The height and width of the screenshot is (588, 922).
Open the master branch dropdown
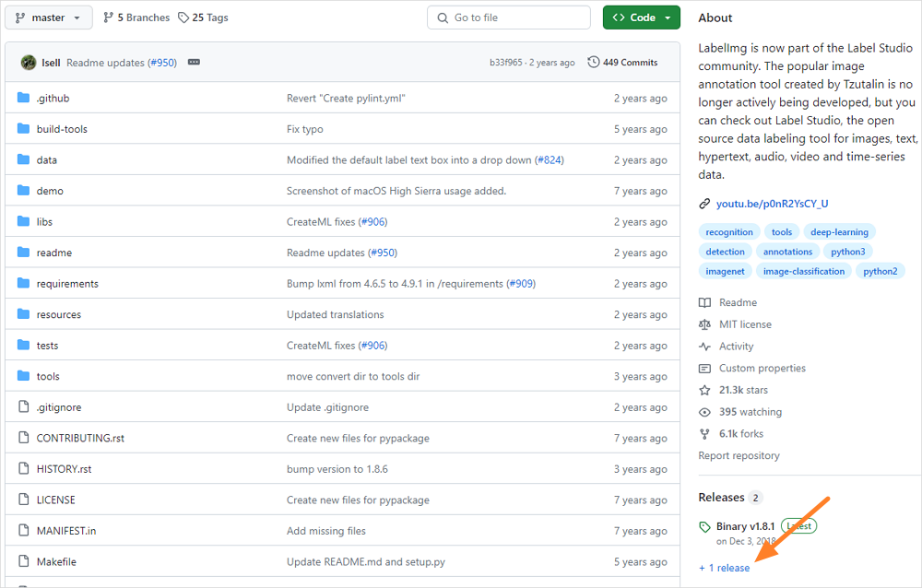click(49, 18)
